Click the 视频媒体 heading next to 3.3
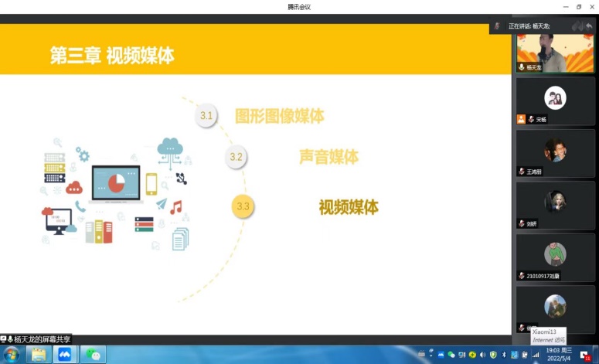The image size is (599, 364). pos(349,207)
